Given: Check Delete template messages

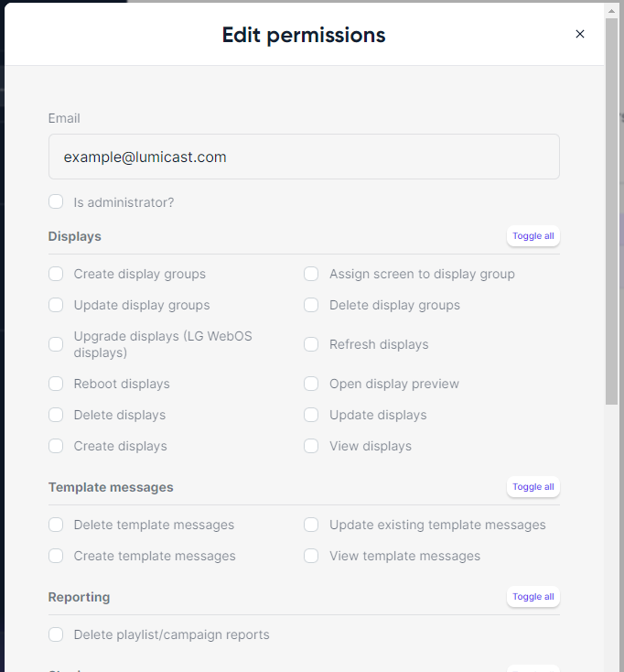Looking at the screenshot, I should pyautogui.click(x=56, y=525).
